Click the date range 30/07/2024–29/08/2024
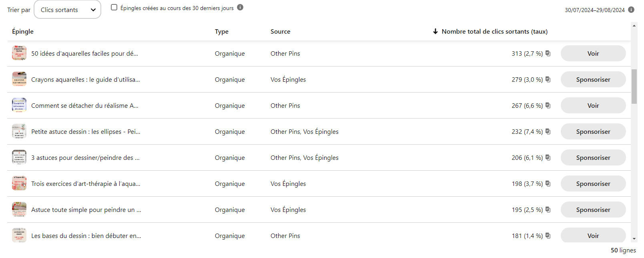 click(x=594, y=10)
